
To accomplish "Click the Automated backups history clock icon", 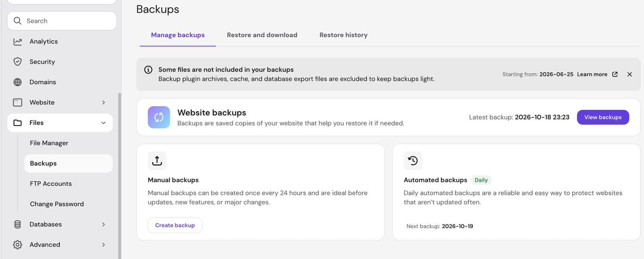I will pyautogui.click(x=413, y=161).
